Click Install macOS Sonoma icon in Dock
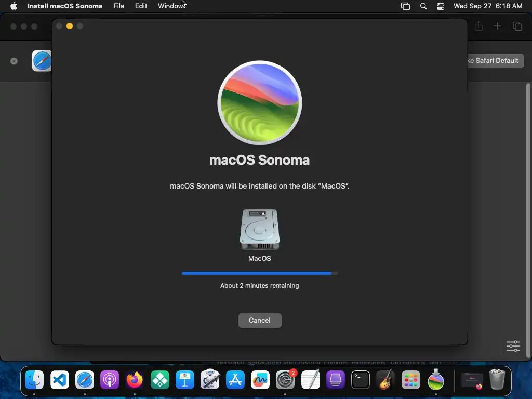This screenshot has height=399, width=532. click(x=436, y=379)
